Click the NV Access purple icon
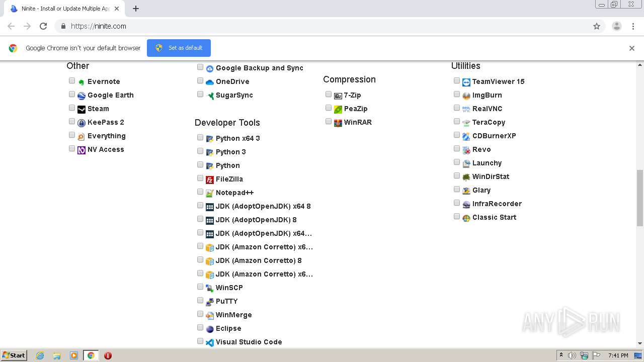 [x=82, y=150]
